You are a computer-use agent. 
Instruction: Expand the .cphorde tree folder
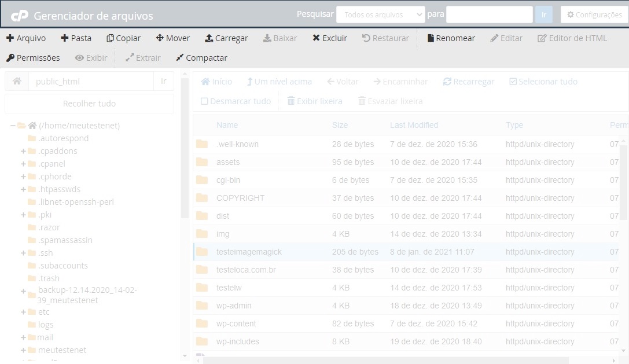click(x=23, y=177)
